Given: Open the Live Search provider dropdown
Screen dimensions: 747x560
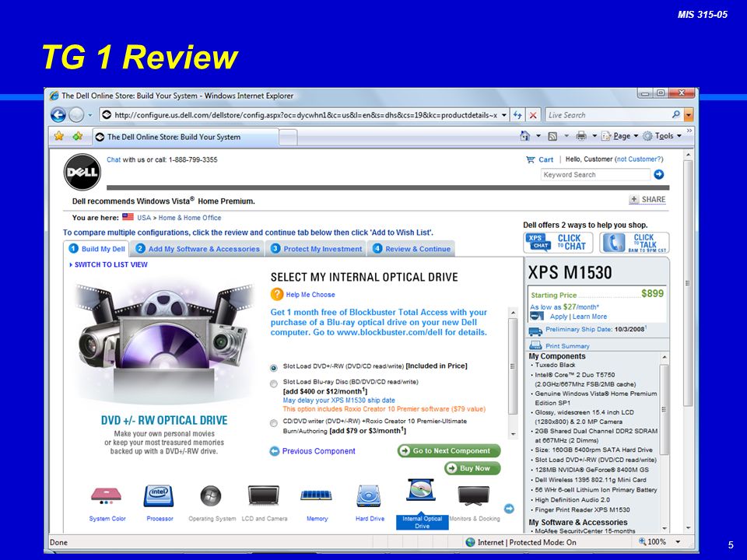Looking at the screenshot, I should pos(689,115).
